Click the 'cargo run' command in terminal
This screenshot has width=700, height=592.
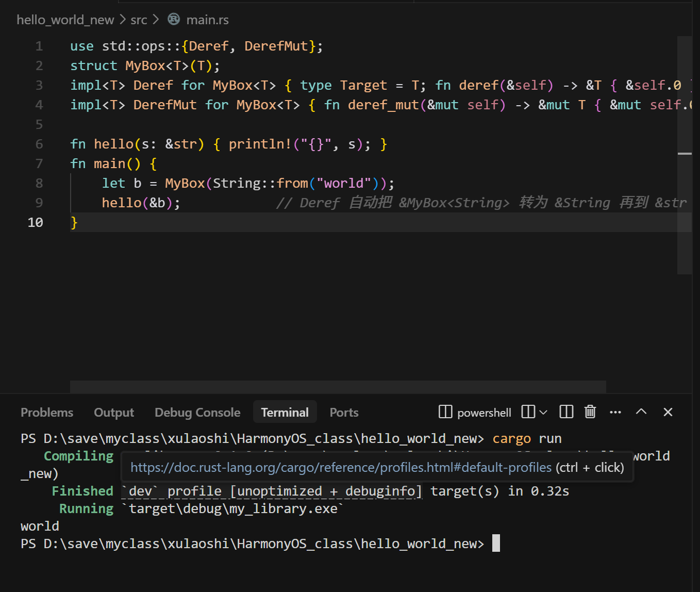(x=527, y=439)
